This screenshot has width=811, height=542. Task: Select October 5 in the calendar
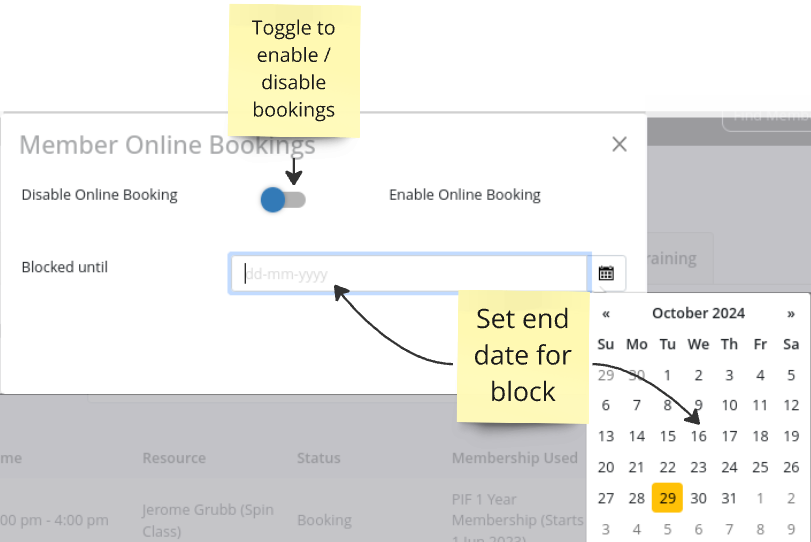(x=791, y=375)
